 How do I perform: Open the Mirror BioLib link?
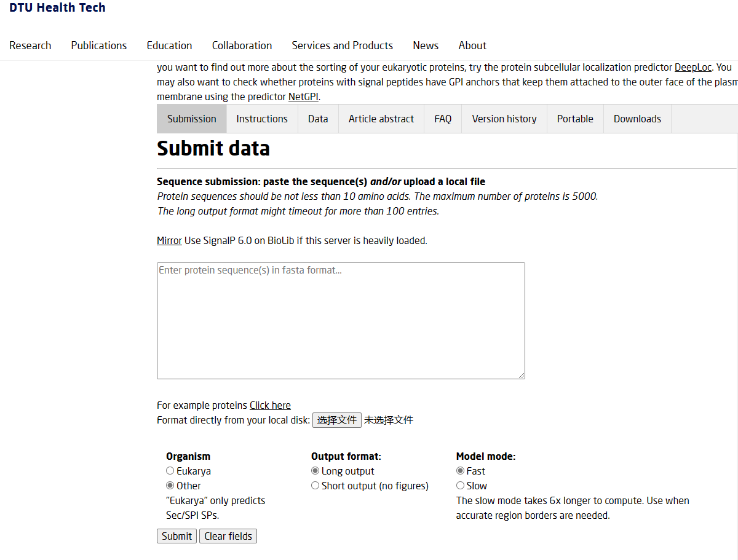point(169,241)
